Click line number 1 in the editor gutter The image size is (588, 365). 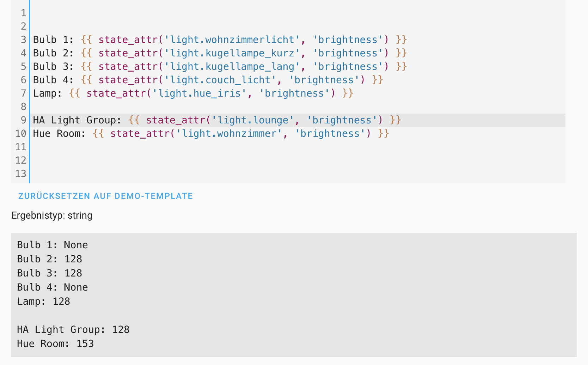pyautogui.click(x=23, y=13)
